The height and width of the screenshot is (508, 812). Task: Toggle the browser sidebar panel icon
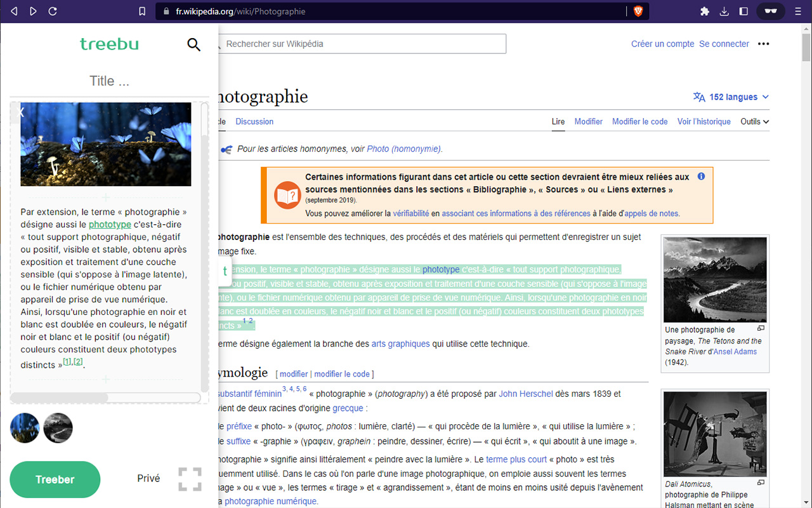[744, 11]
